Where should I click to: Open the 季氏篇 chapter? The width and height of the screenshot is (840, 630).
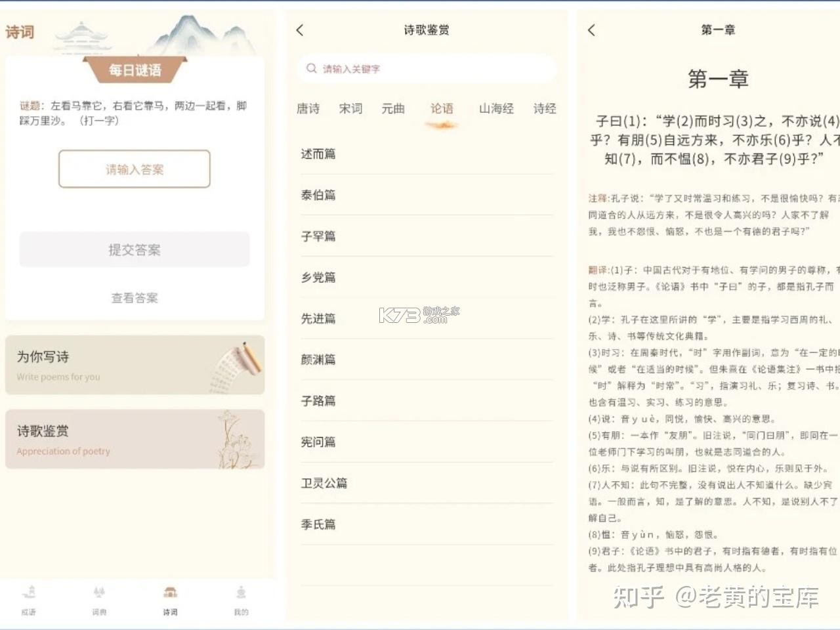click(427, 524)
